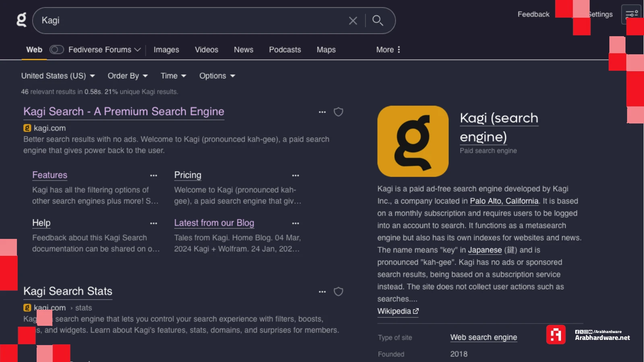Toggle the Fediverse Forums lens switch
Image resolution: width=644 pixels, height=362 pixels.
click(x=57, y=49)
